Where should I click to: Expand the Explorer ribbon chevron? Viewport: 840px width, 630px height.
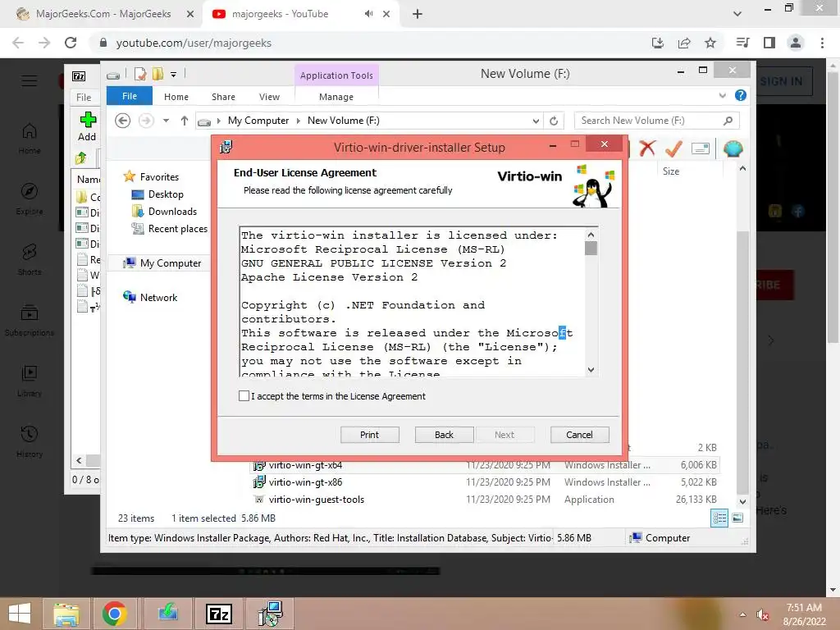click(x=723, y=95)
